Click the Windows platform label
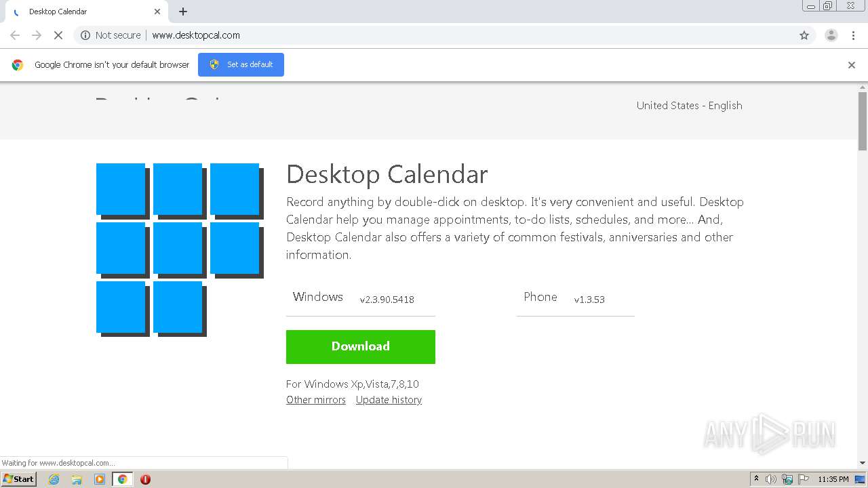The image size is (868, 488). pos(318,297)
